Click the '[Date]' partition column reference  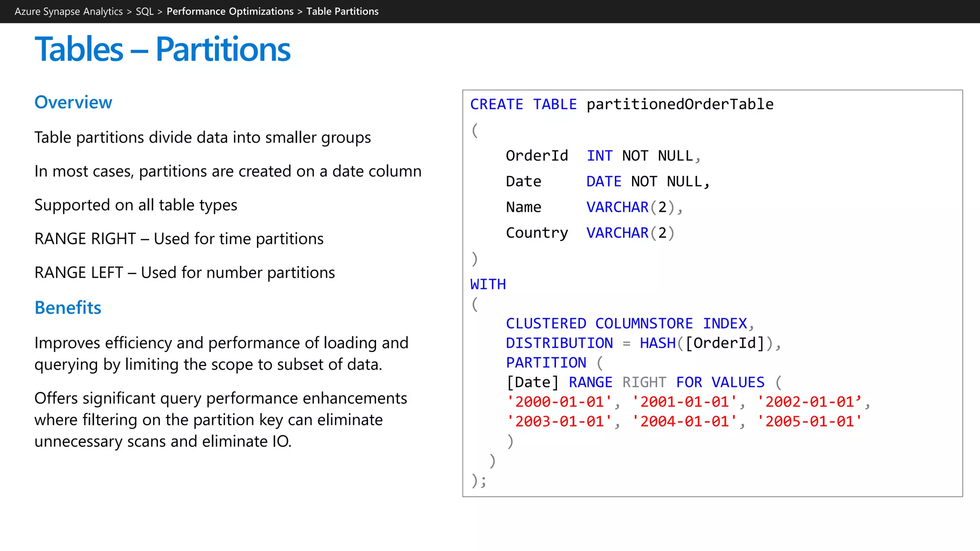(533, 383)
